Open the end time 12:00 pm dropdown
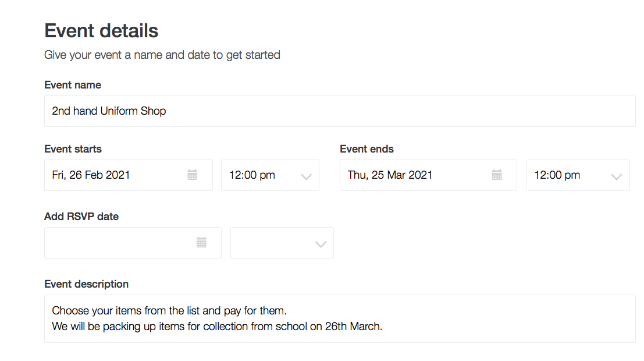This screenshot has width=644, height=361. pos(578,175)
